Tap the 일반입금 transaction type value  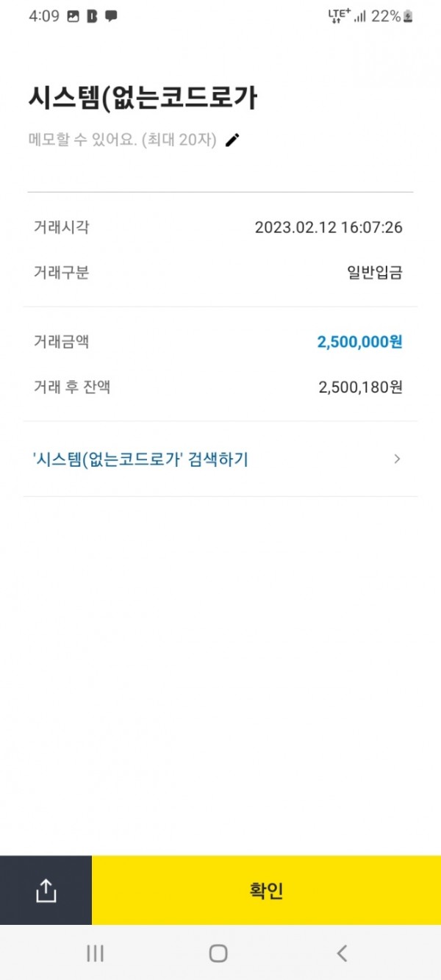pyautogui.click(x=375, y=273)
